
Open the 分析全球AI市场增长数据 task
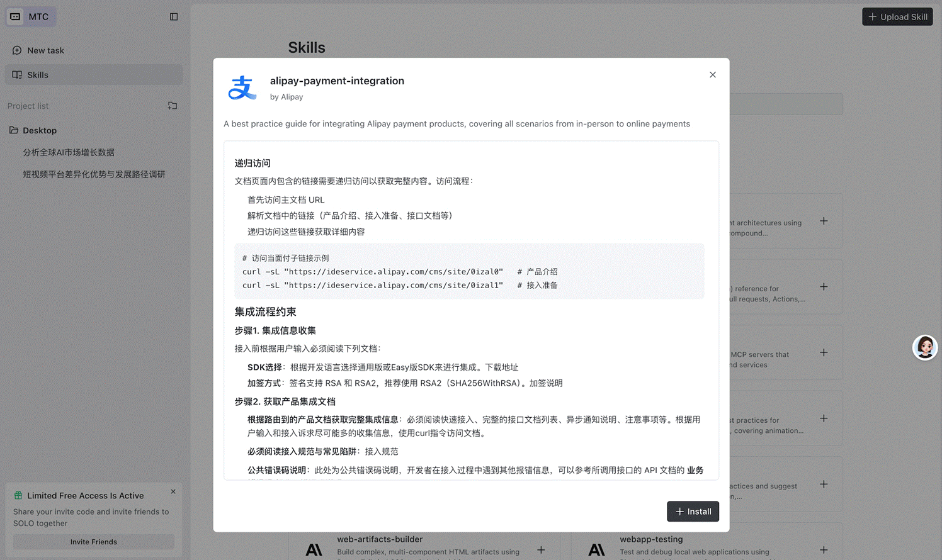click(69, 152)
